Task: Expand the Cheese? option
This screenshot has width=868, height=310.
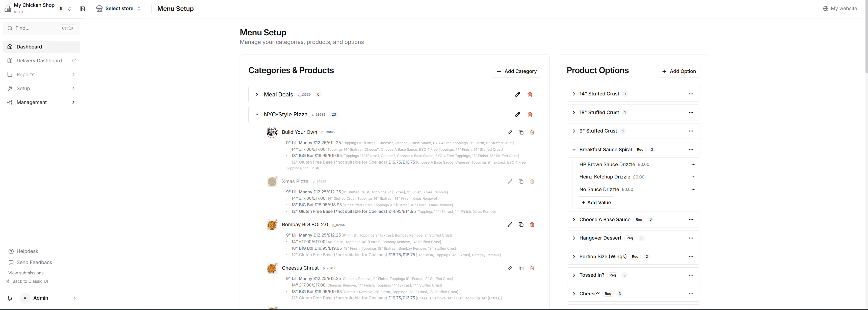Action: click(x=574, y=294)
